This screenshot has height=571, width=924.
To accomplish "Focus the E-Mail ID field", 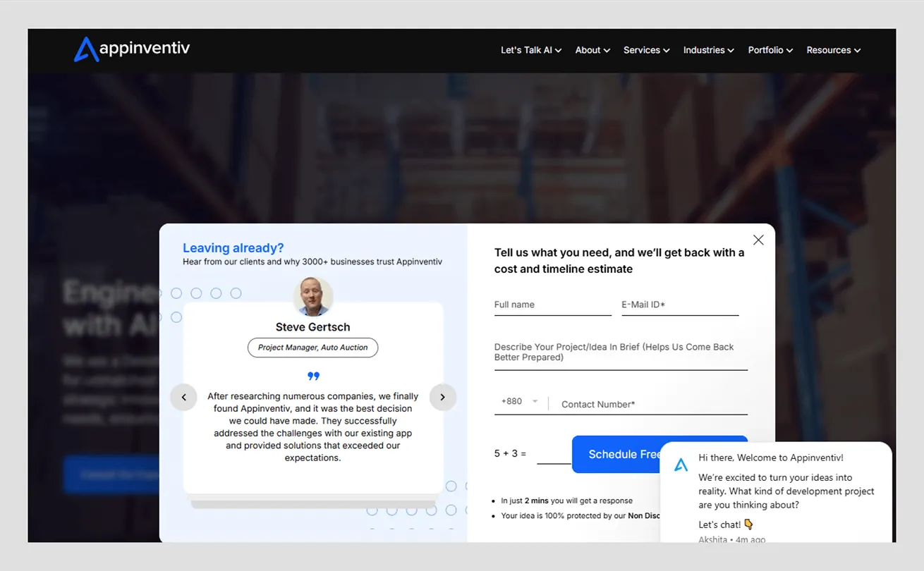I will 680,305.
